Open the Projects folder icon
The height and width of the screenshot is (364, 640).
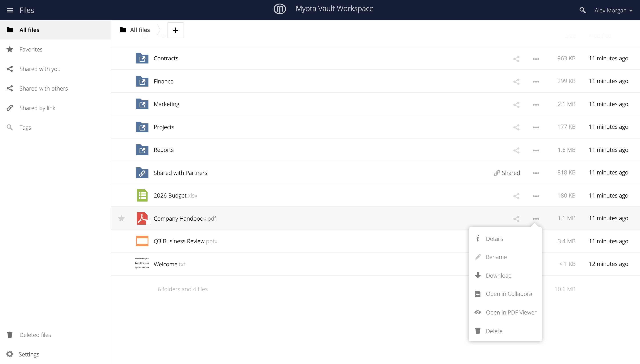142,127
